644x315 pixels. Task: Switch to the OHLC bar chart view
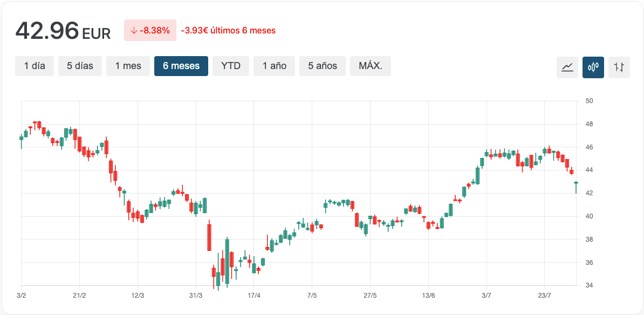pos(619,67)
